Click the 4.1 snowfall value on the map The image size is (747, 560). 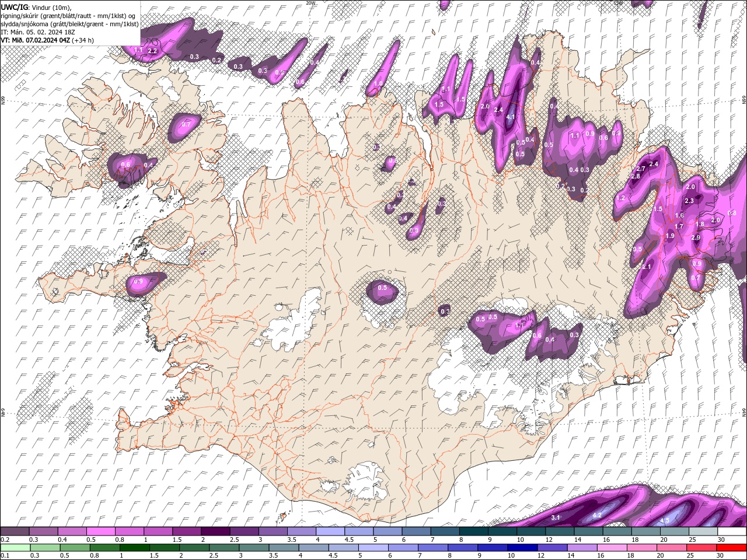510,117
